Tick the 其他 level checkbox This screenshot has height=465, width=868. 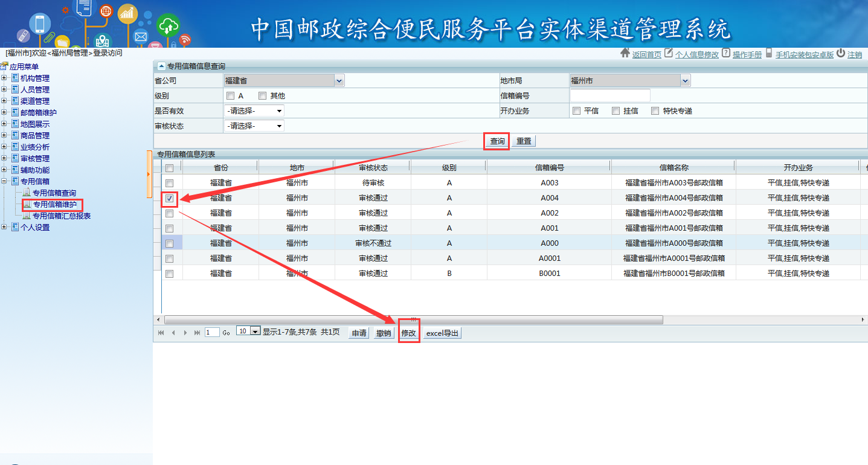click(262, 95)
